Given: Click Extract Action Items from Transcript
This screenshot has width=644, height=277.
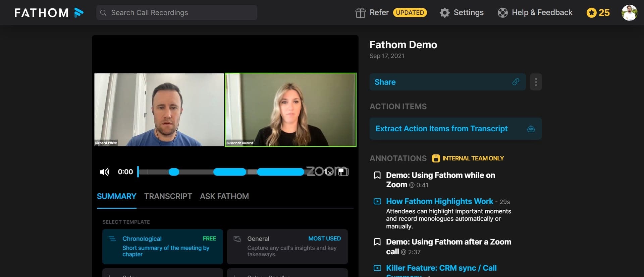Looking at the screenshot, I should coord(441,129).
